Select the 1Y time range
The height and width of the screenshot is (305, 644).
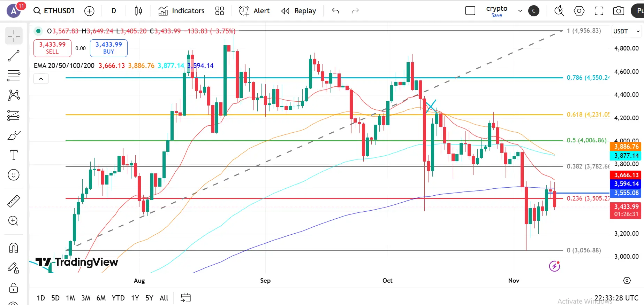coord(135,298)
